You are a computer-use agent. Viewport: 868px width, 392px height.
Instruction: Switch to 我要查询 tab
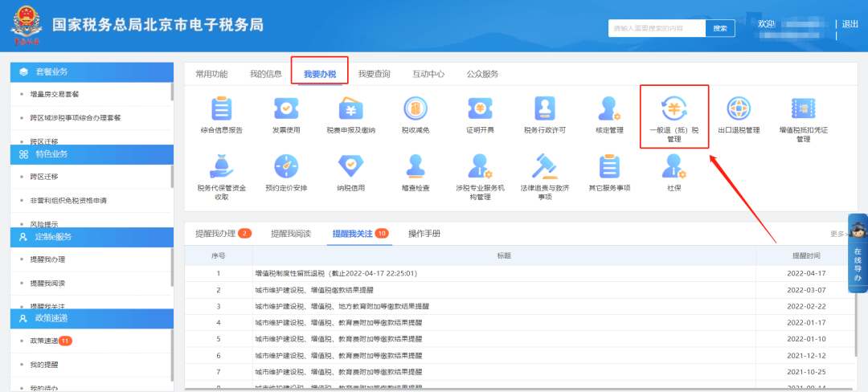point(374,74)
